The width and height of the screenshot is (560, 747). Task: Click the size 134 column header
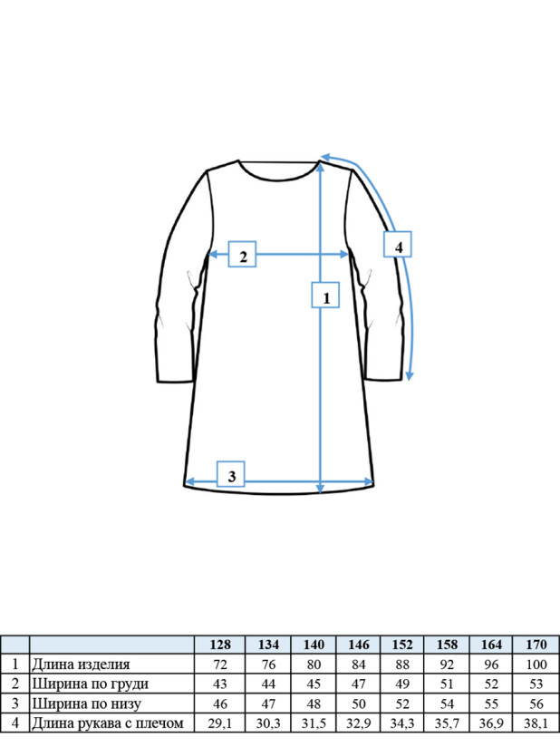268,645
